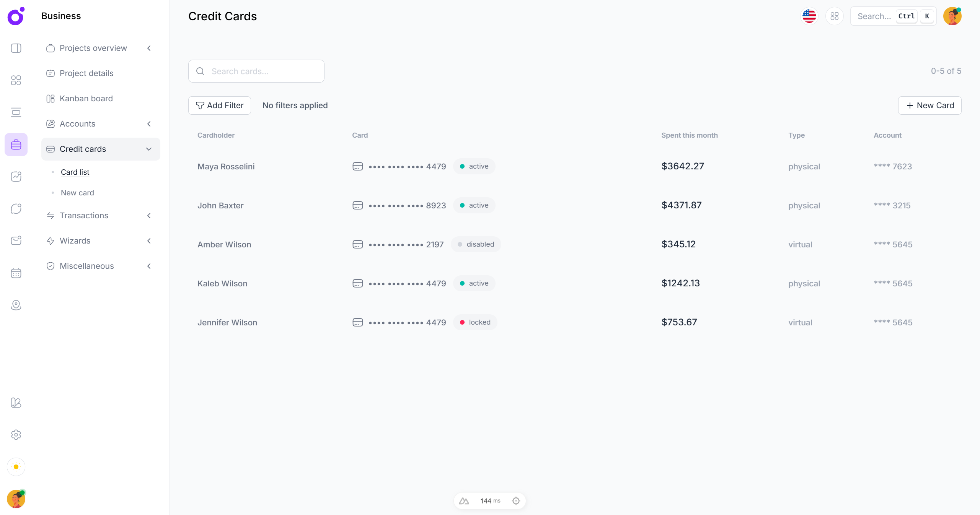Click Jennifer Wilson's locked status badge

pyautogui.click(x=475, y=322)
